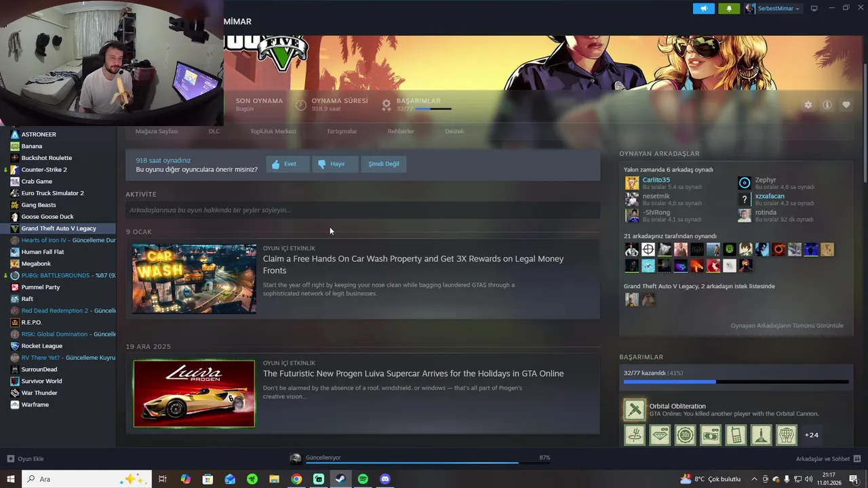The height and width of the screenshot is (488, 868).
Task: Select Euro Truck Simulator 2 in library
Action: (x=52, y=193)
